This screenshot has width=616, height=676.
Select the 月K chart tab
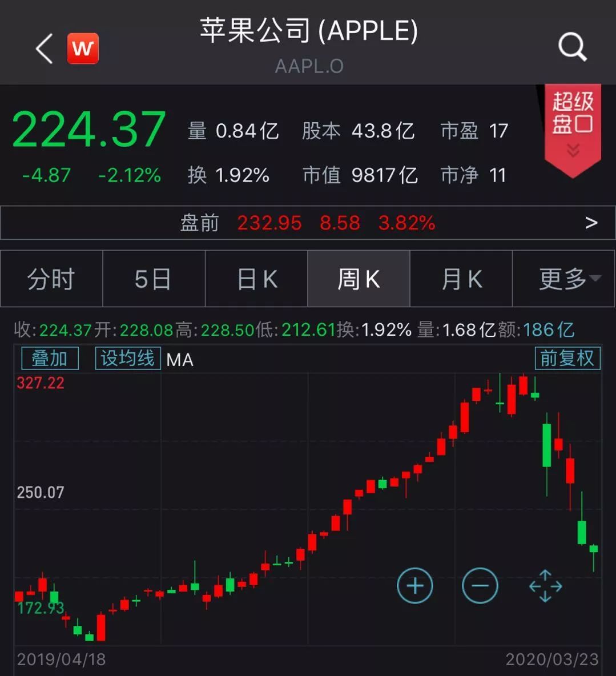pos(461,279)
